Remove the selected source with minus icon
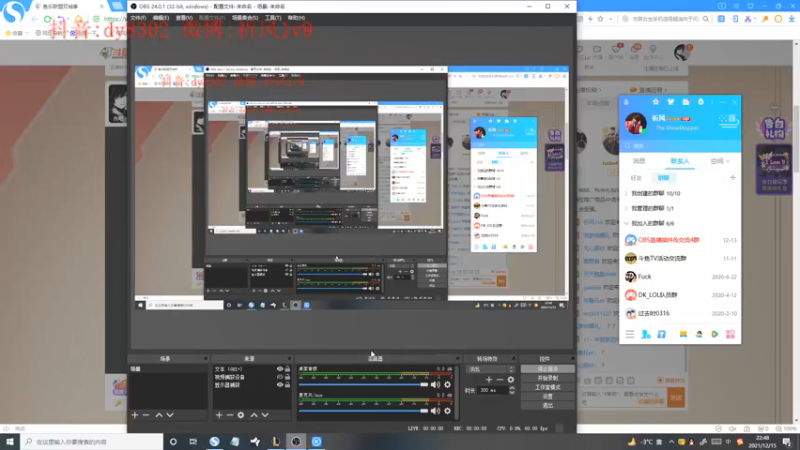This screenshot has width=800, height=450. (x=230, y=415)
